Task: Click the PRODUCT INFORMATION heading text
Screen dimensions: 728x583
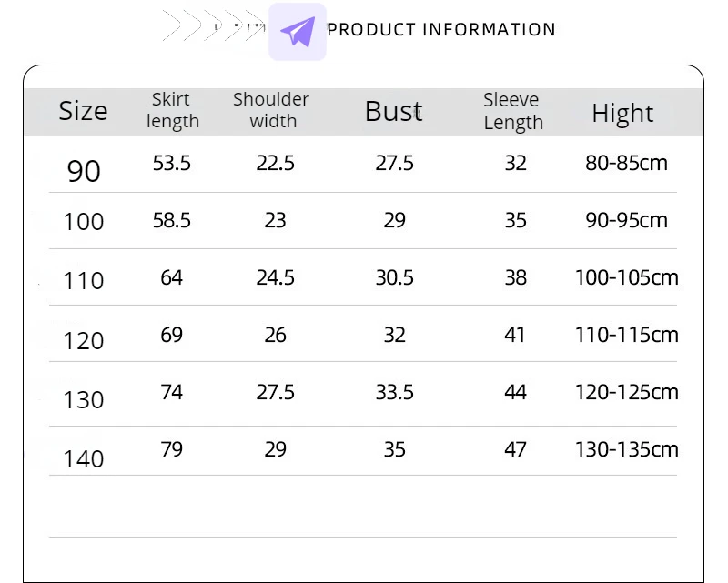Action: coord(441,30)
